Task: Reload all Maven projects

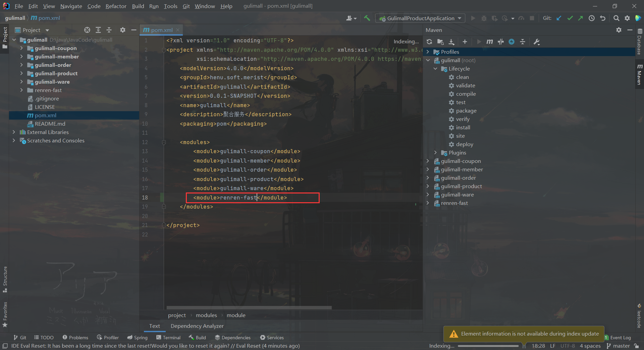Action: point(429,42)
